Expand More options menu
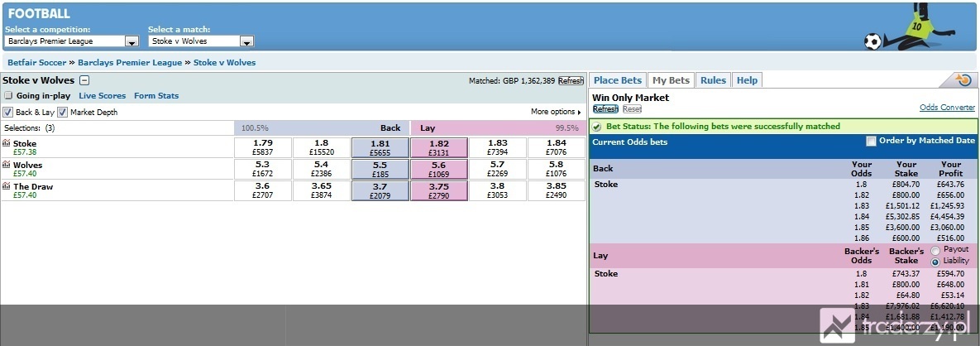The width and height of the screenshot is (980, 346). (556, 112)
